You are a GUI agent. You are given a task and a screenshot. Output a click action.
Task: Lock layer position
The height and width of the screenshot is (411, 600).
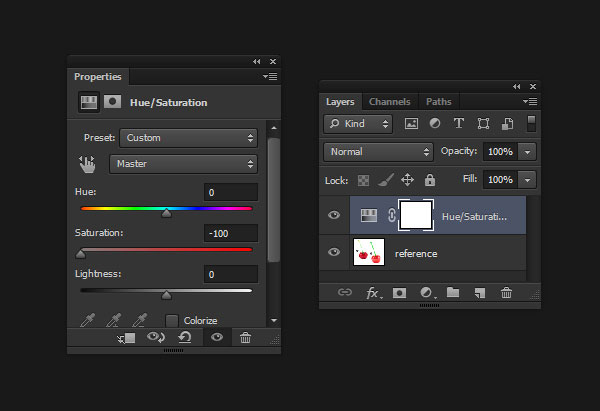[x=408, y=180]
